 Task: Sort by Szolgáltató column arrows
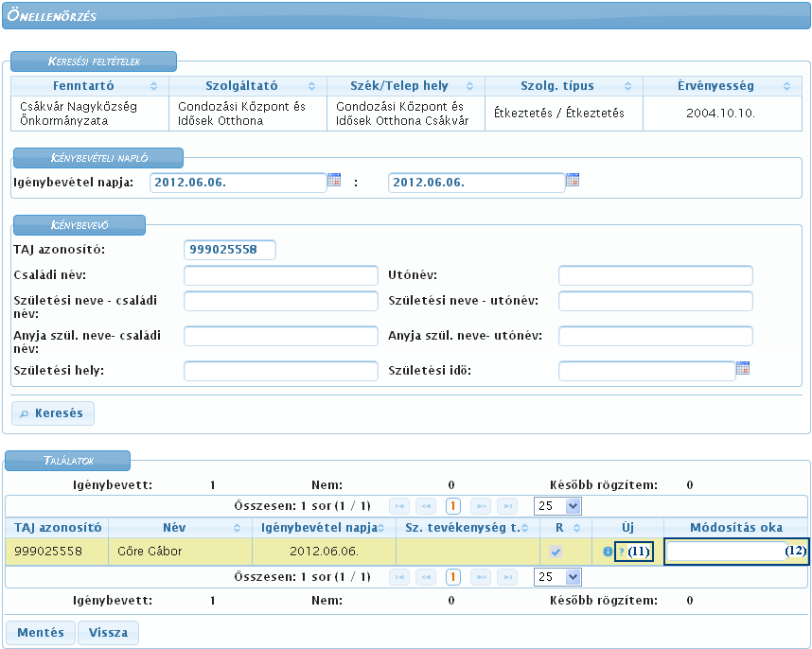[311, 86]
